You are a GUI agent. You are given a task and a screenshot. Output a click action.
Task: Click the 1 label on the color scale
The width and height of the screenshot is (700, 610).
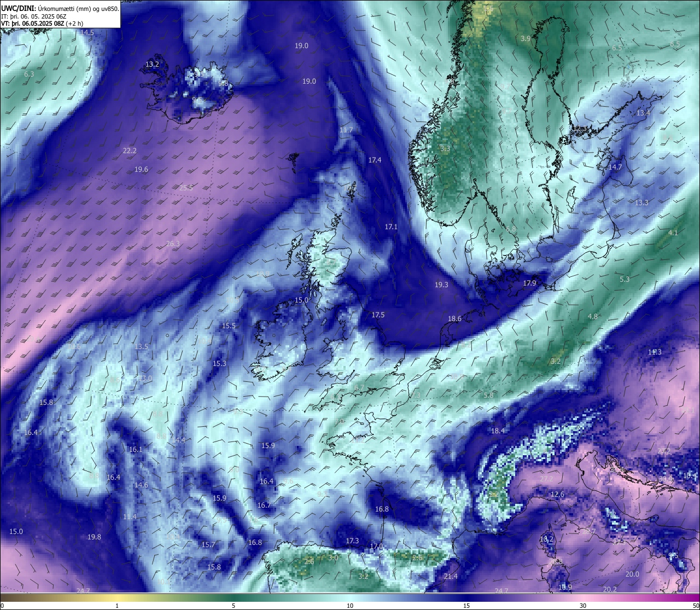click(117, 606)
